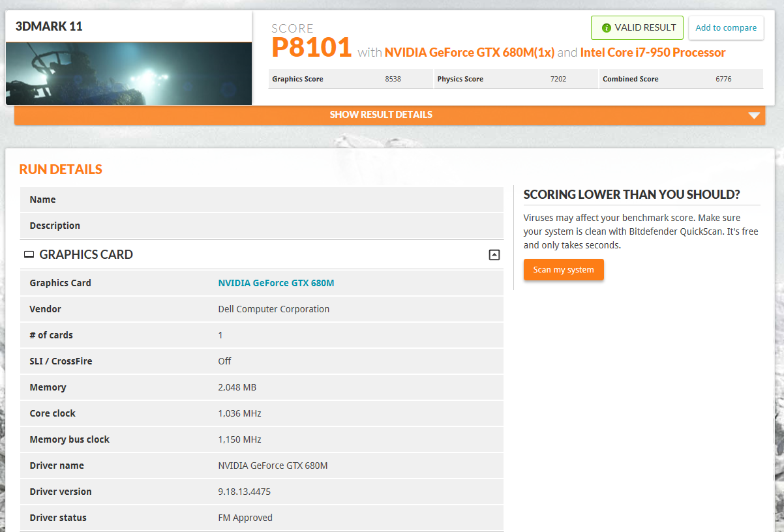Click Driver version value 9.18.13.4475
This screenshot has width=784, height=532.
click(x=244, y=492)
